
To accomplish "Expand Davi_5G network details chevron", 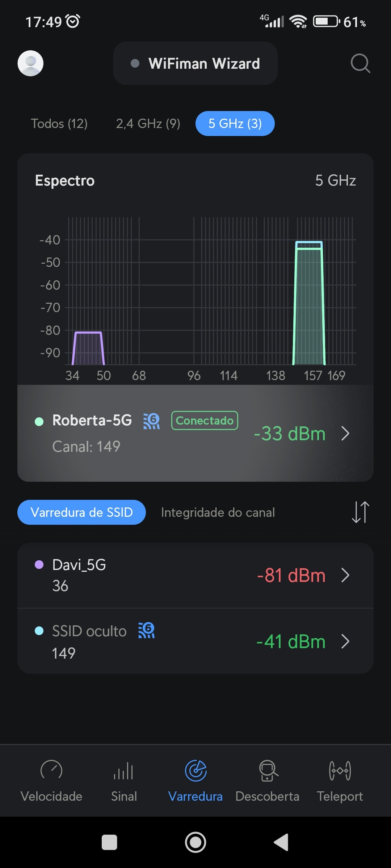I will pos(345,575).
